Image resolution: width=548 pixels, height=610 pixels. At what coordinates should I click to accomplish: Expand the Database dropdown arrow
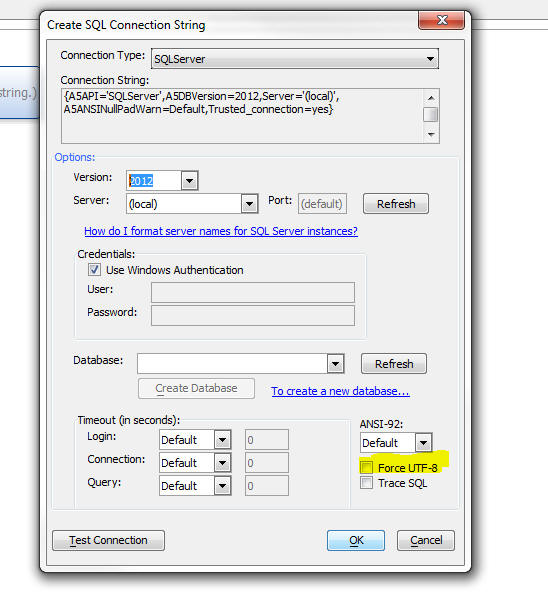[x=335, y=364]
